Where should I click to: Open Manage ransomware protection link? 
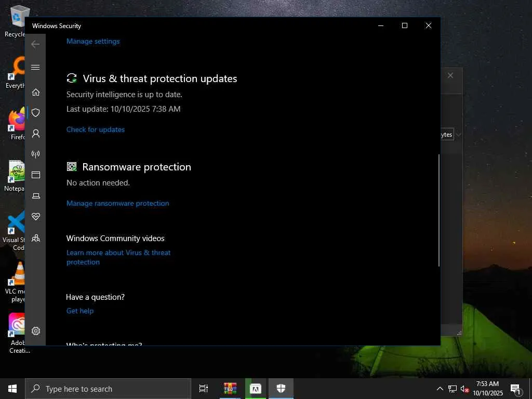pyautogui.click(x=118, y=203)
